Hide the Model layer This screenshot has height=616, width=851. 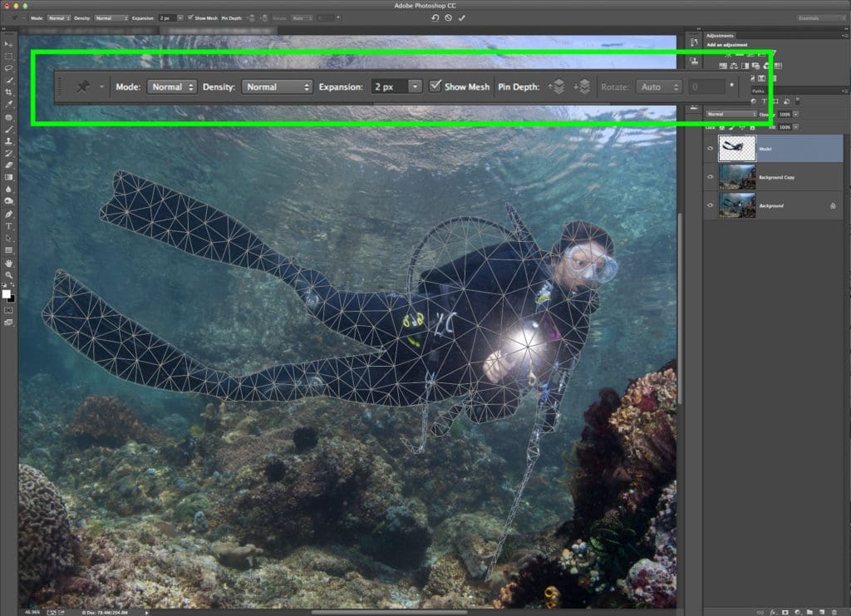[710, 149]
